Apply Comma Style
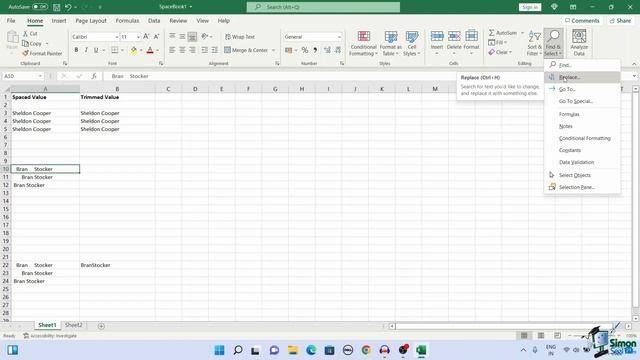 click(315, 50)
